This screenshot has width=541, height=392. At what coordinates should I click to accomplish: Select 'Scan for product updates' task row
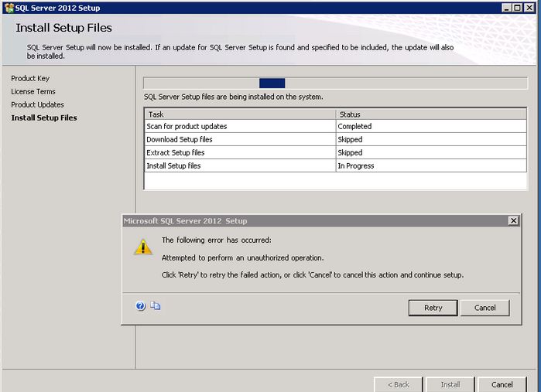pos(335,126)
